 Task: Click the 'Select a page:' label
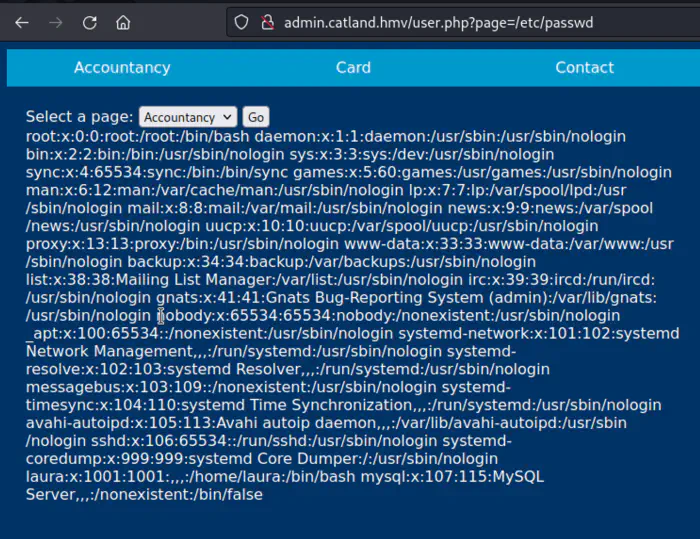click(x=80, y=117)
